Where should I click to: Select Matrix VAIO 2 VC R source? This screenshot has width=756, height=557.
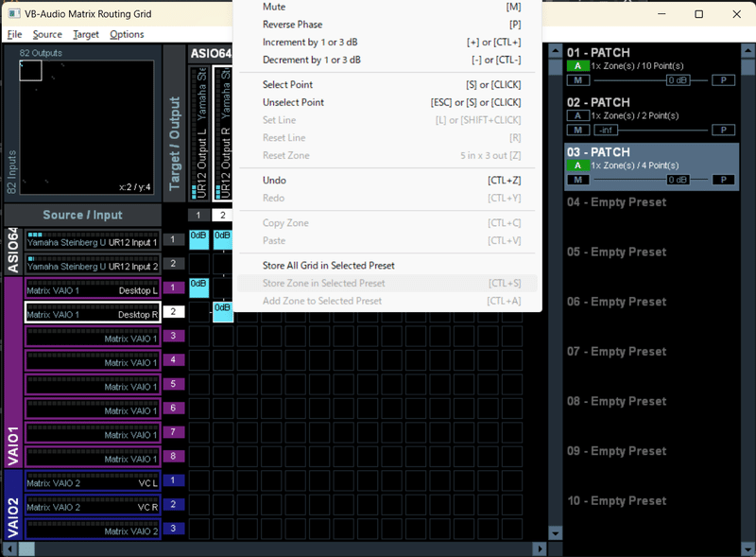(93, 505)
